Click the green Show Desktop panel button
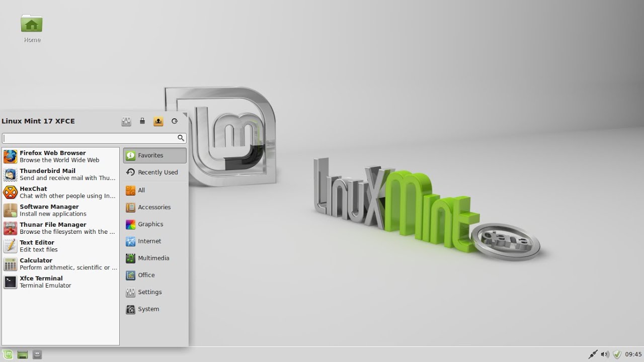Image resolution: width=644 pixels, height=362 pixels. 22,354
